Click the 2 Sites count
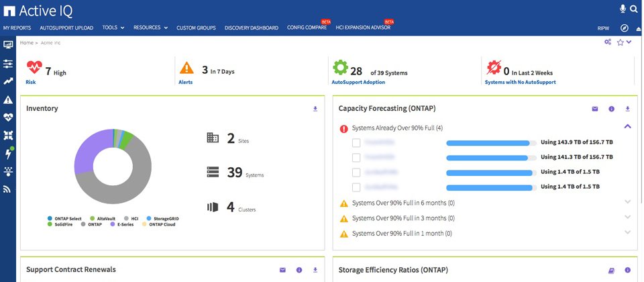Image resolution: width=644 pixels, height=282 pixels. (x=231, y=138)
